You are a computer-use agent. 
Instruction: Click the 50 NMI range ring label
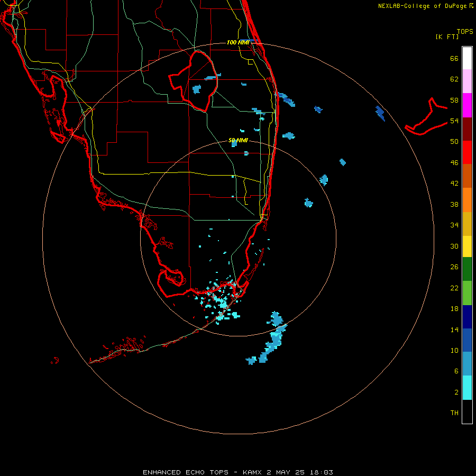[x=238, y=141]
